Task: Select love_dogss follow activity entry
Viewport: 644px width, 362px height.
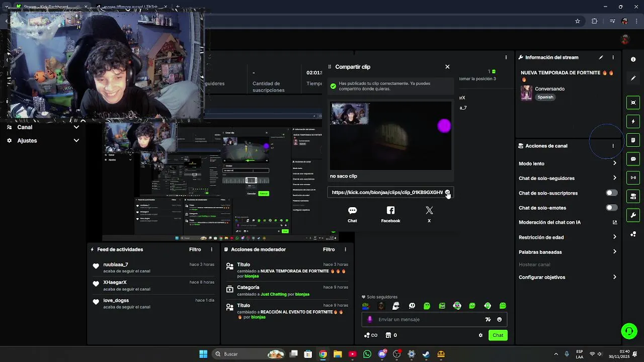Action: pos(153,303)
